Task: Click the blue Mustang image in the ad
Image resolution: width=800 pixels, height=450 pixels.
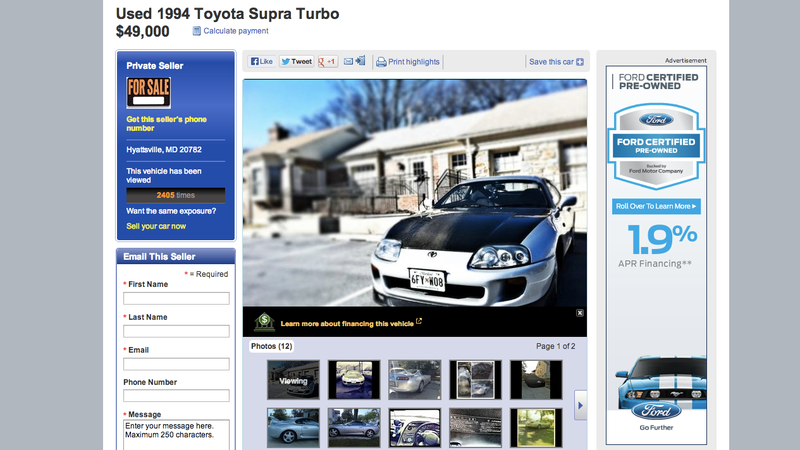Action: click(x=661, y=383)
